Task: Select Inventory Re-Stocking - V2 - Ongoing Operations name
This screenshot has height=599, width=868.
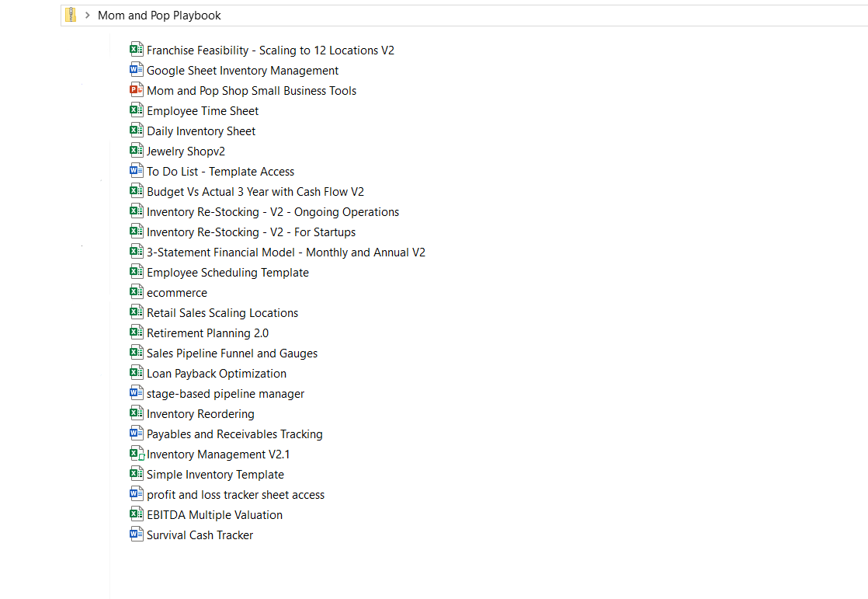Action: pyautogui.click(x=273, y=212)
